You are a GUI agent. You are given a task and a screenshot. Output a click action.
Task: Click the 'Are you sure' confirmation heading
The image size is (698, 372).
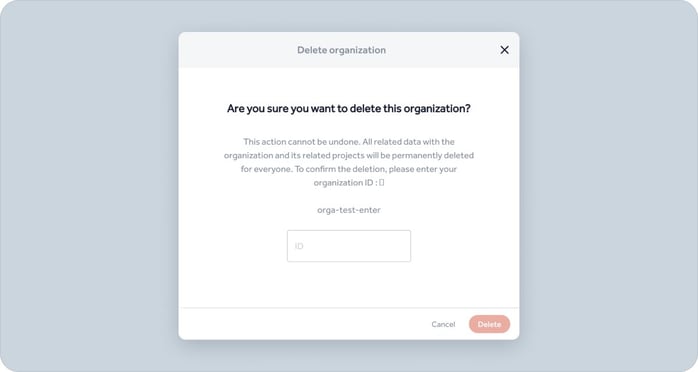(349, 109)
